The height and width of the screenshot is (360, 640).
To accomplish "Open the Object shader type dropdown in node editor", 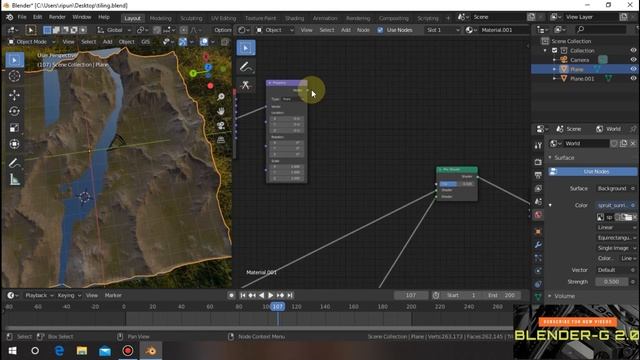I will pos(275,30).
